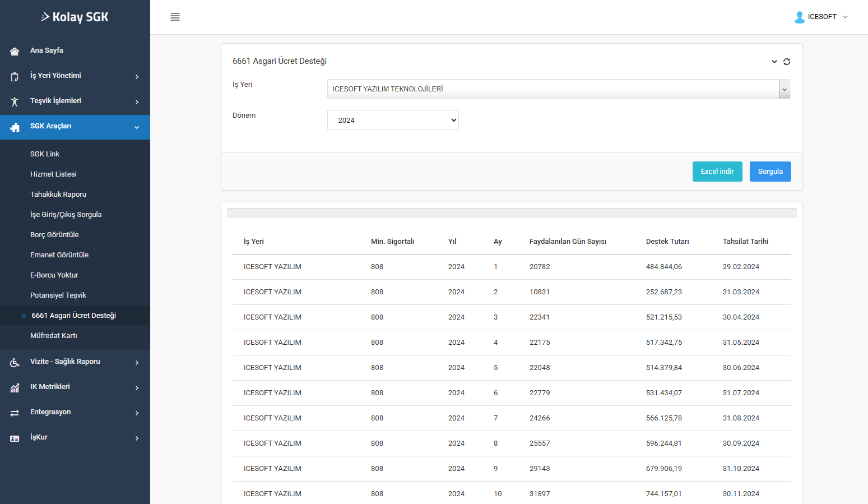The image size is (868, 504).
Task: Click day count value 22341
Action: click(x=540, y=317)
